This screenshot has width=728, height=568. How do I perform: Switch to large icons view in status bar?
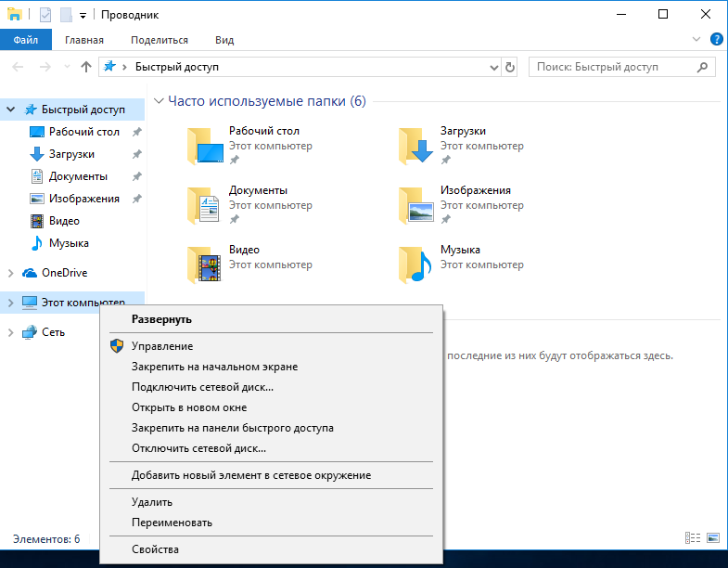click(x=712, y=538)
